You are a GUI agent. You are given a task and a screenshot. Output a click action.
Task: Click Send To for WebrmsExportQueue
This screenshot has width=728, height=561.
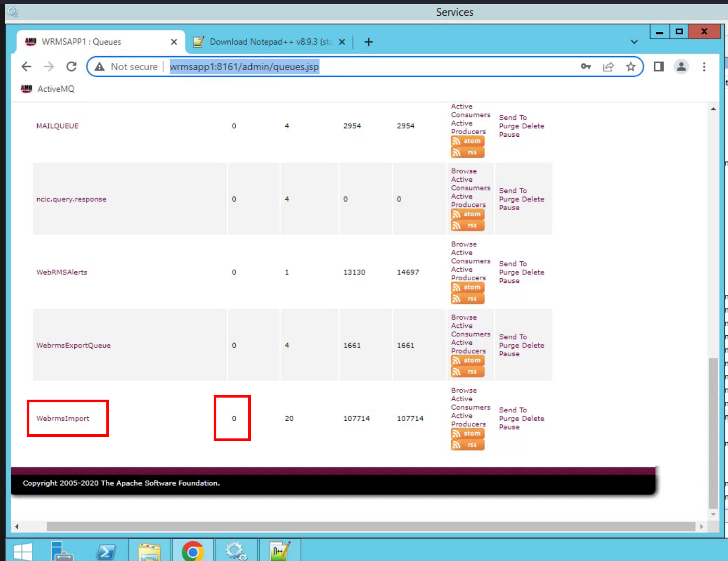(513, 337)
